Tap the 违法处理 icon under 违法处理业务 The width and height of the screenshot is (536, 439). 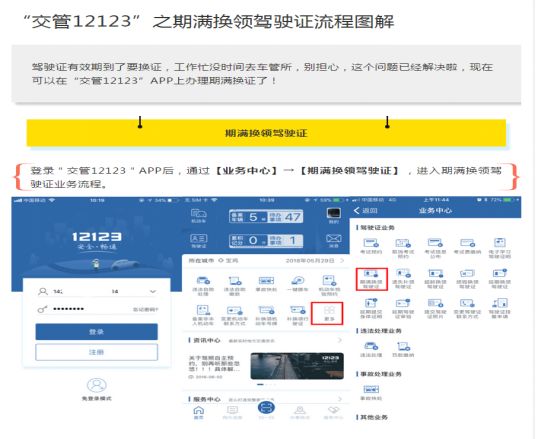pos(371,349)
